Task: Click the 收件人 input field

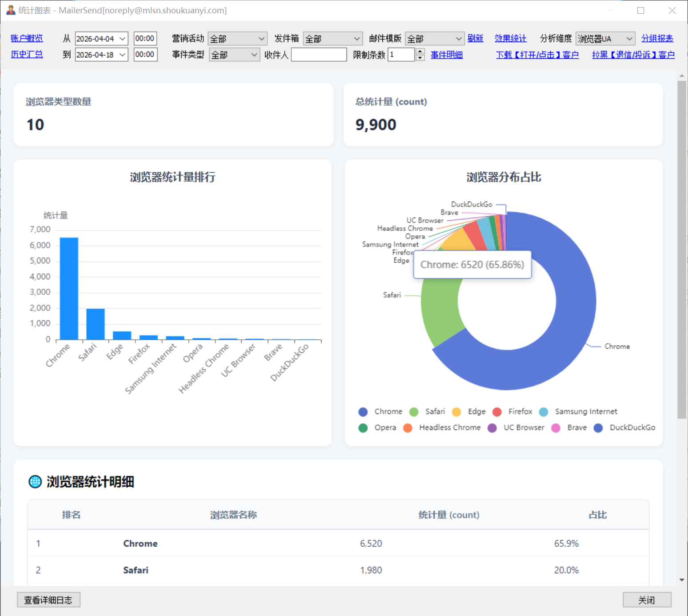Action: coord(319,55)
